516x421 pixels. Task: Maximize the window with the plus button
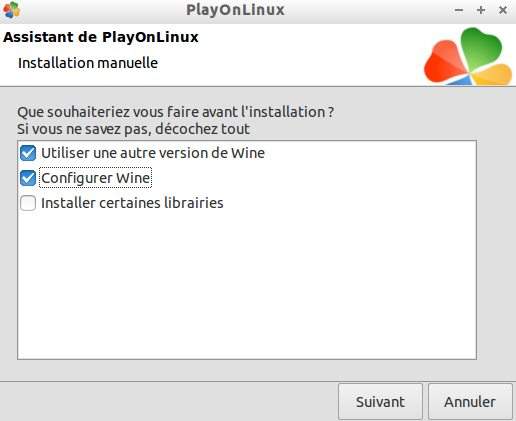click(x=481, y=10)
